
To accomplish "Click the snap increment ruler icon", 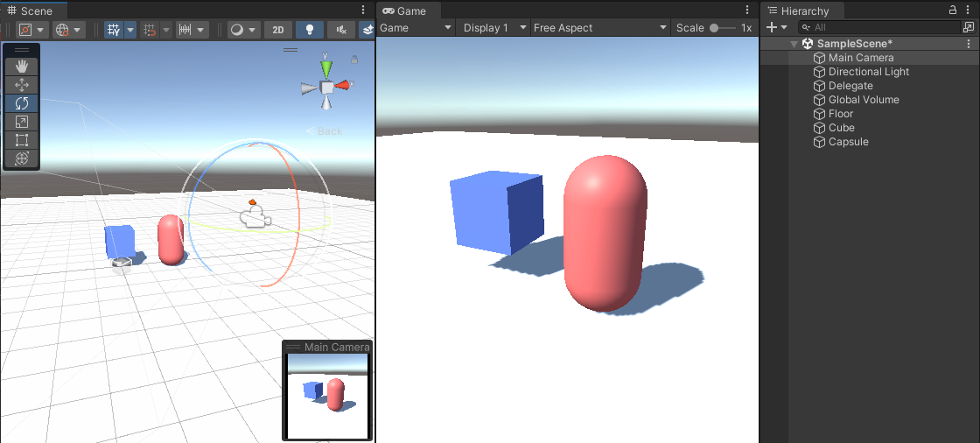I will [x=185, y=30].
